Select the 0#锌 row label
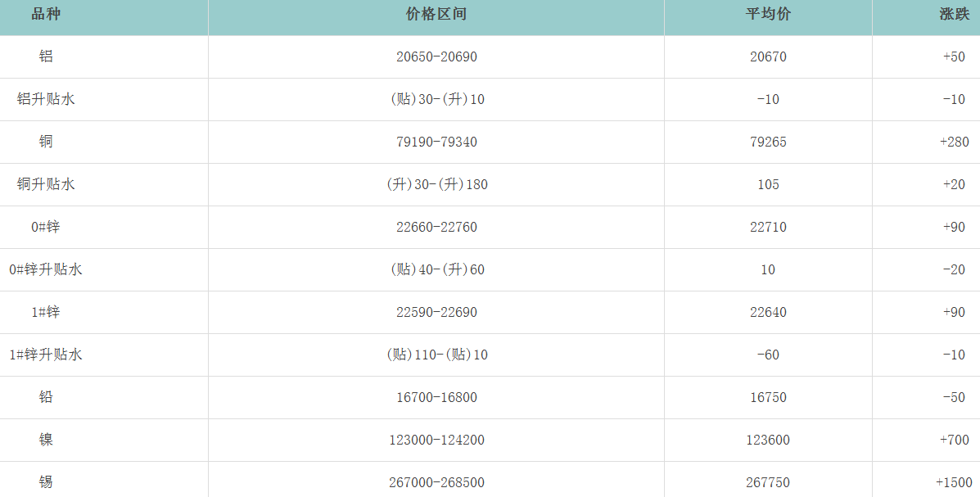 46,228
